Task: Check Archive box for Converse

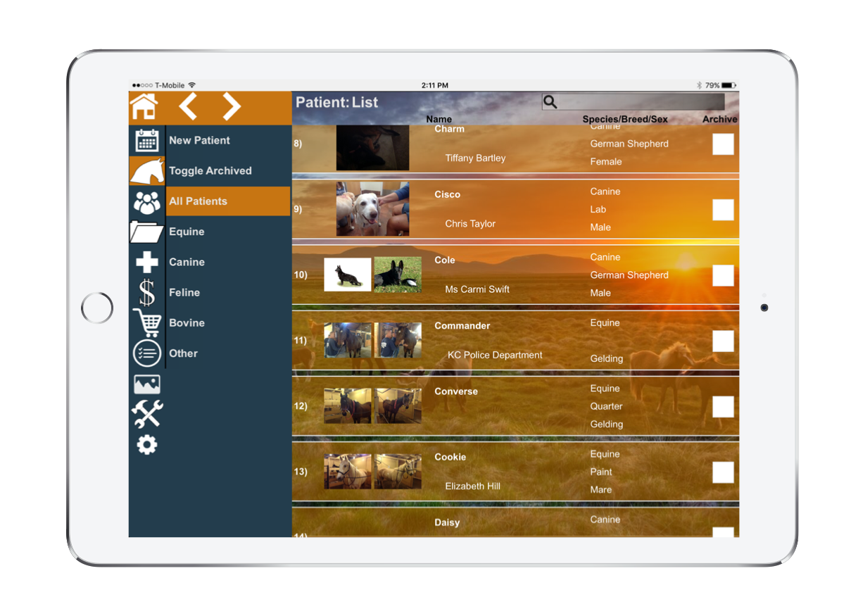Action: (723, 407)
